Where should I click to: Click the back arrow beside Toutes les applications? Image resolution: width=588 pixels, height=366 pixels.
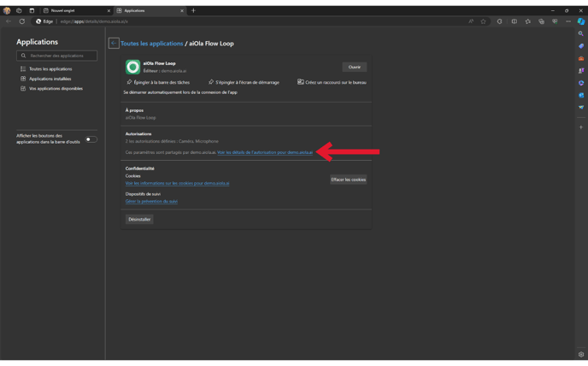[x=114, y=43]
